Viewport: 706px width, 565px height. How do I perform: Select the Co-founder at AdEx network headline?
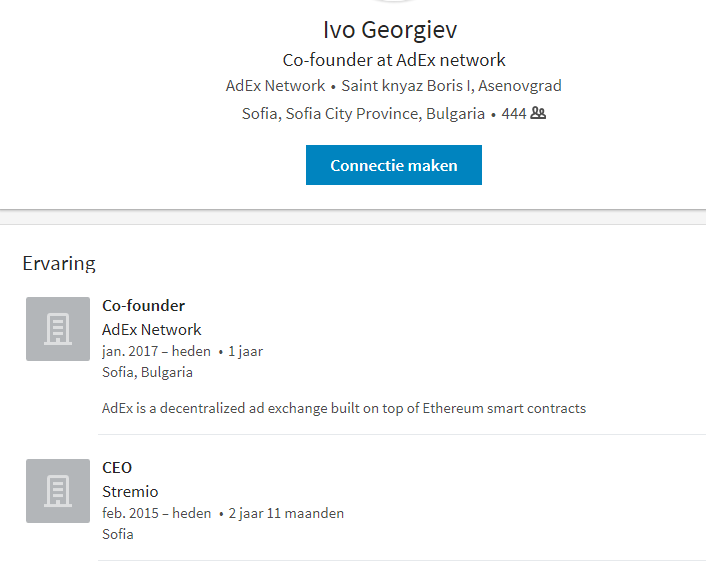click(x=394, y=60)
